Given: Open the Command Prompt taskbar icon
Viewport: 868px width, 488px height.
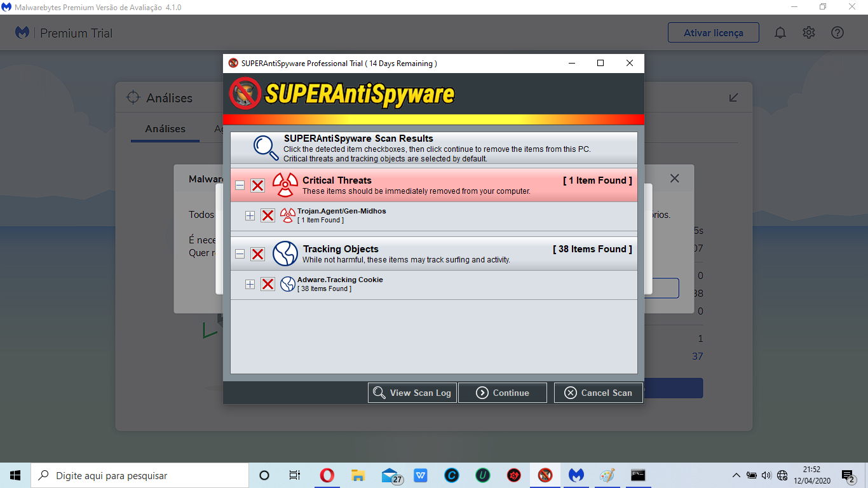Looking at the screenshot, I should [x=639, y=475].
